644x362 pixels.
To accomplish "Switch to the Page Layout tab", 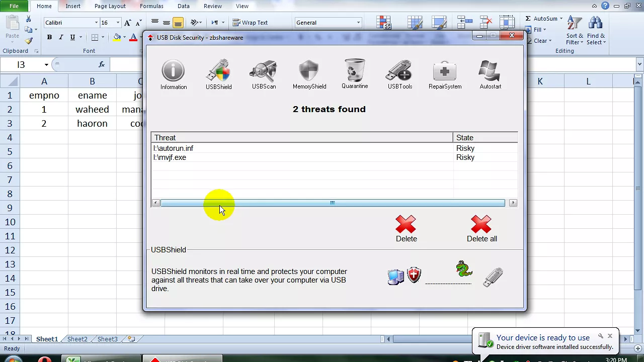I will (x=110, y=6).
